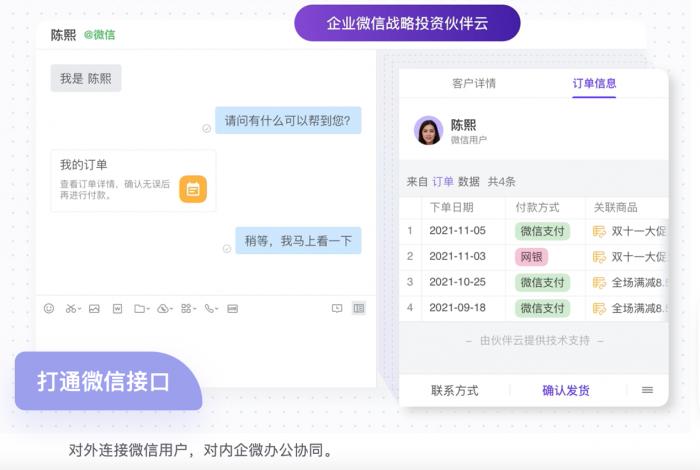Click the 由伙伴云提供技术支持 footer text
This screenshot has height=470, width=700.
[x=534, y=341]
